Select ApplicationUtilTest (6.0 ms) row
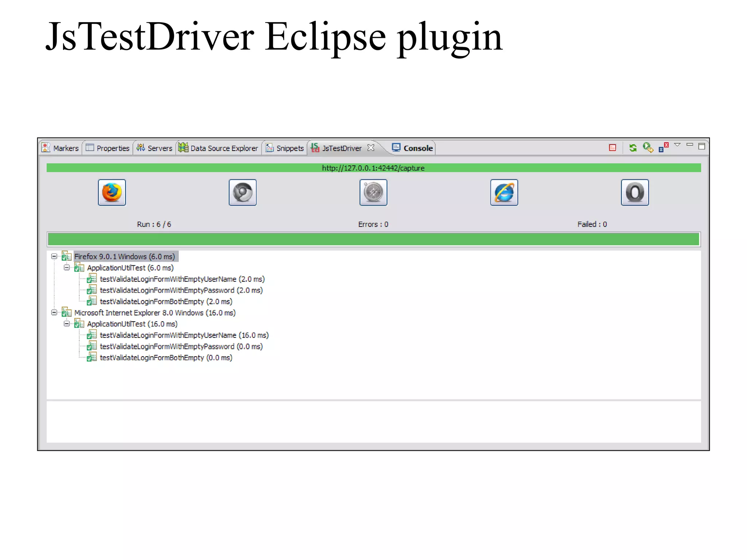Image resolution: width=747 pixels, height=560 pixels. (x=130, y=268)
